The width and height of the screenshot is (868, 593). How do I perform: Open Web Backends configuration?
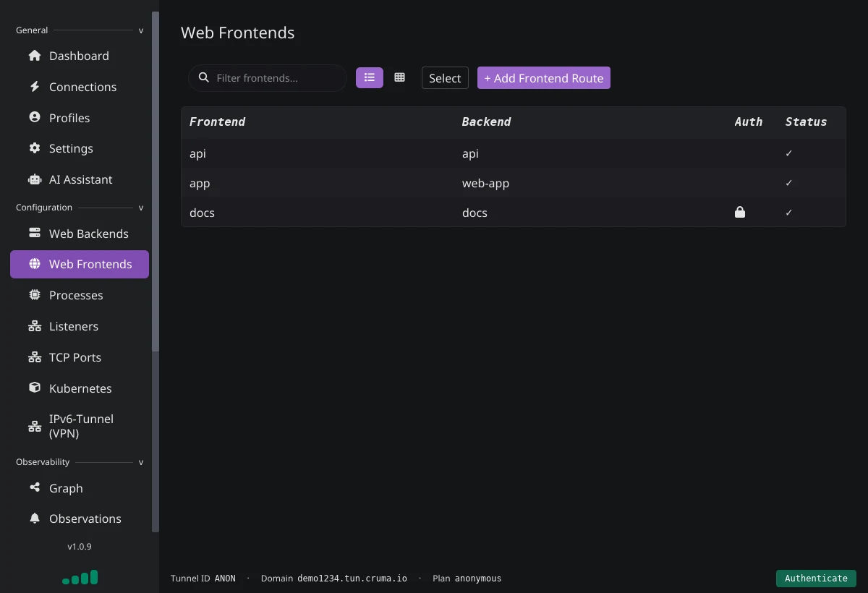click(80, 234)
